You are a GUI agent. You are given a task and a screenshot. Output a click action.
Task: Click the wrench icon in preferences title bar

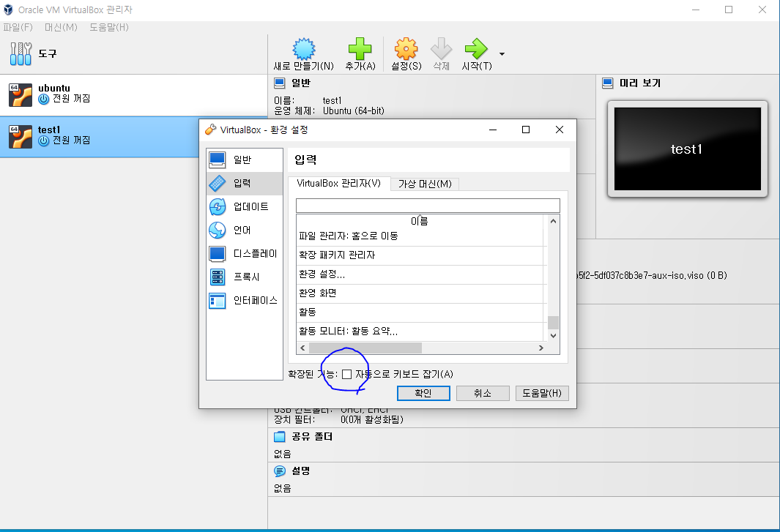210,130
